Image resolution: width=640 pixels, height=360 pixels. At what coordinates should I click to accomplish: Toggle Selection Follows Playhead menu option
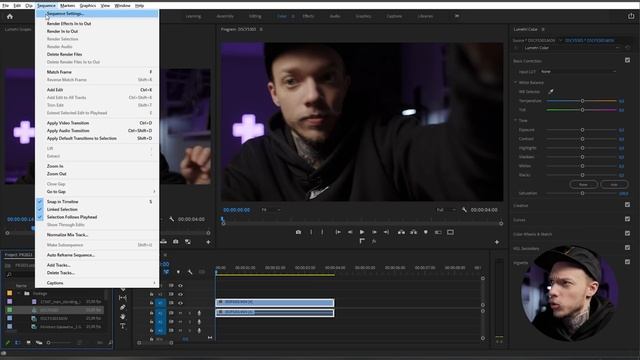(x=97, y=217)
